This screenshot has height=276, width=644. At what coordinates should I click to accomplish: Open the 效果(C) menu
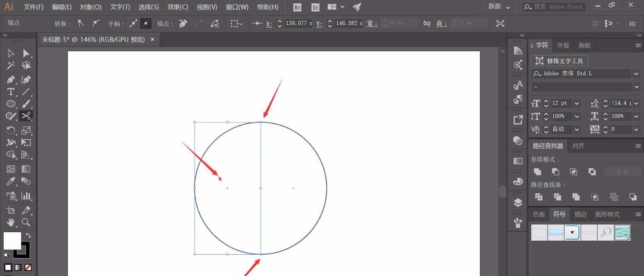point(177,7)
